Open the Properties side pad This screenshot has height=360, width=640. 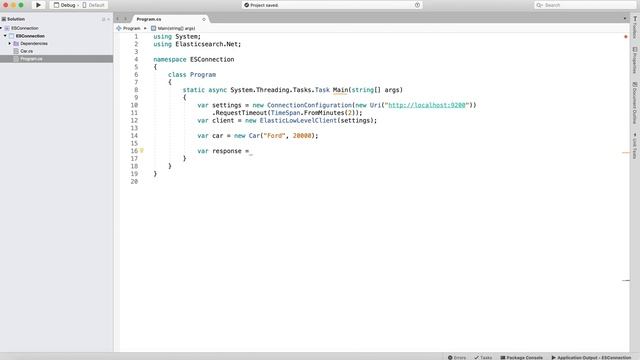(x=635, y=60)
